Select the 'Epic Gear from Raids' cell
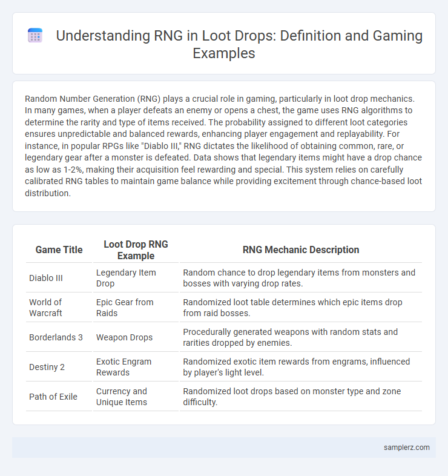 coord(136,308)
